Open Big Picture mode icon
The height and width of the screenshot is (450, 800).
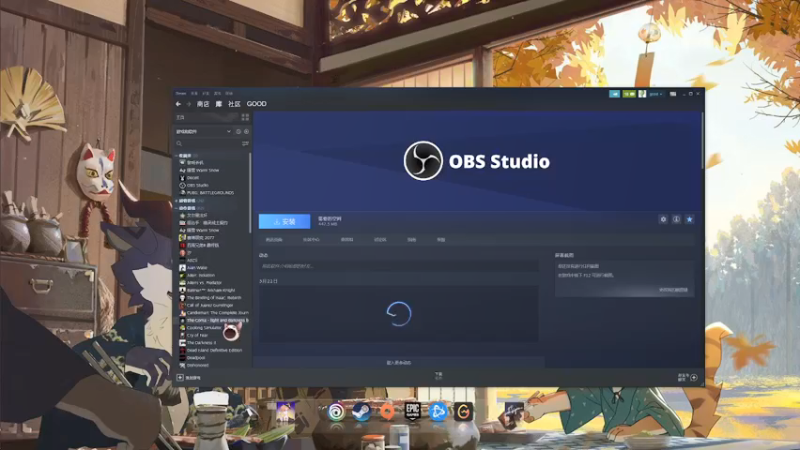(673, 94)
